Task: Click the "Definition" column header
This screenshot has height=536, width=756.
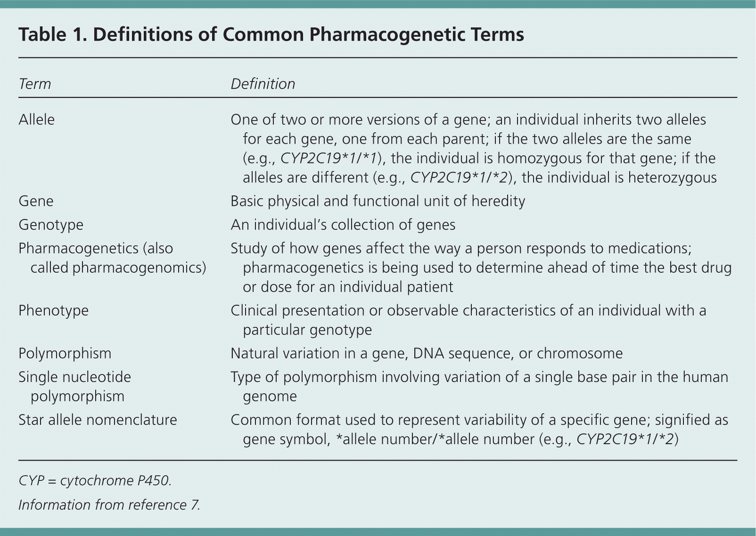Action: [263, 84]
